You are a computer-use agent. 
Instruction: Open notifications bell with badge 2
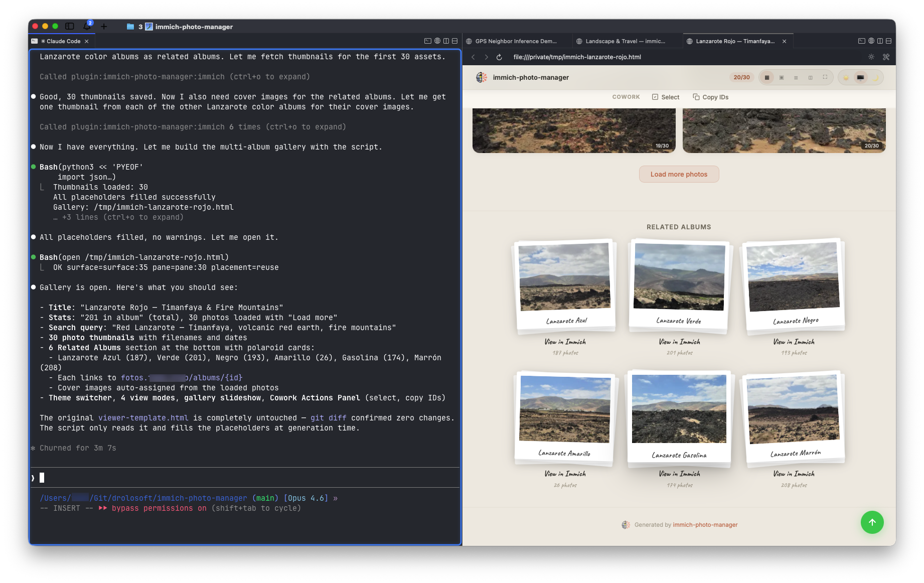click(x=87, y=26)
